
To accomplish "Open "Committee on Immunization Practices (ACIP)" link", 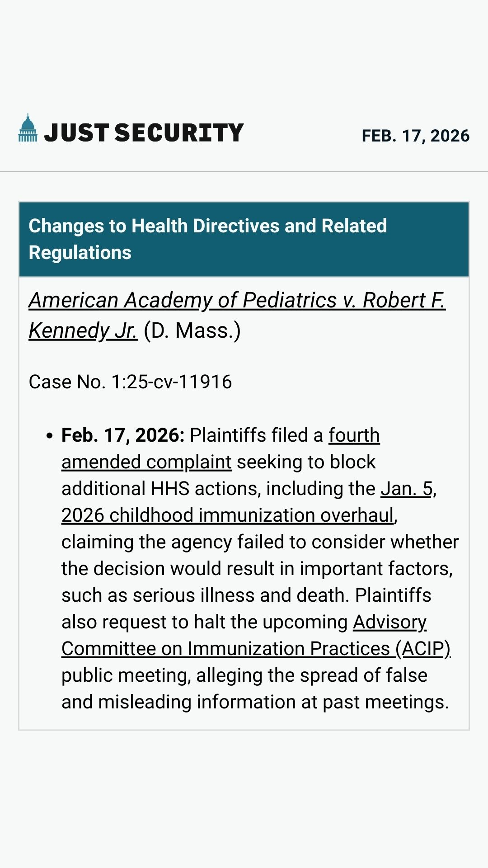I will point(256,649).
